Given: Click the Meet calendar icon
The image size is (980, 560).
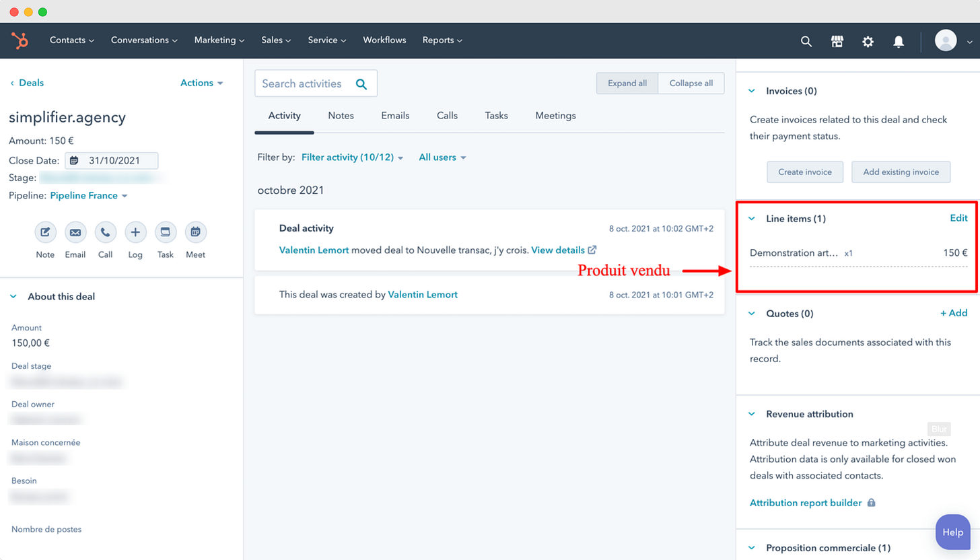Looking at the screenshot, I should 196,232.
